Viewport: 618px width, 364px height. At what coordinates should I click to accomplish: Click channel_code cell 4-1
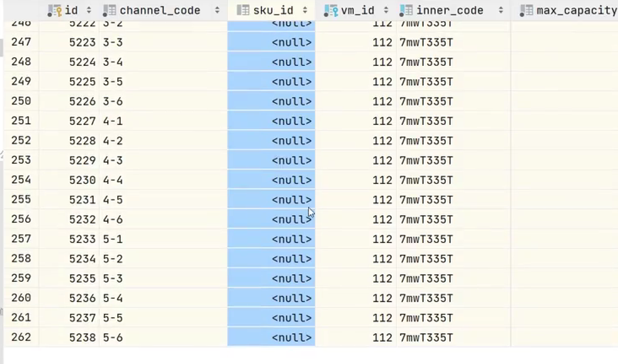[x=163, y=121]
